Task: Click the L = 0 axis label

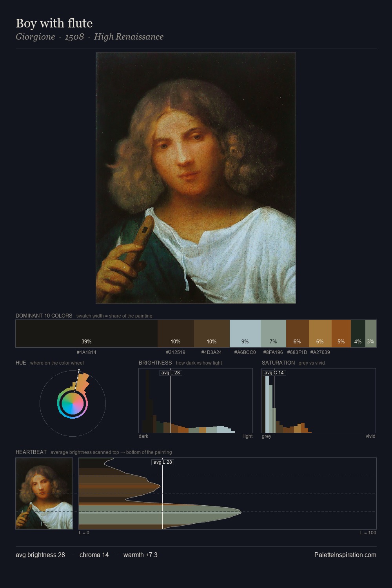Action: click(x=84, y=532)
